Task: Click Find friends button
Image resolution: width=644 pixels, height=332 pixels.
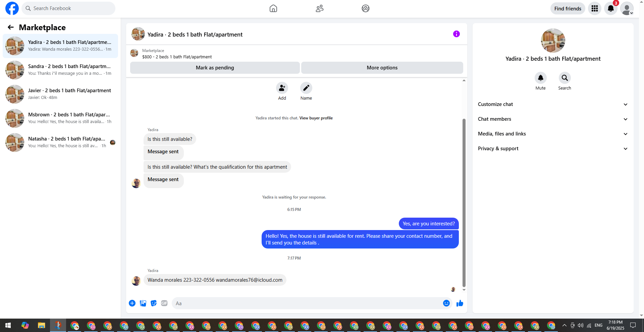Action: (568, 8)
